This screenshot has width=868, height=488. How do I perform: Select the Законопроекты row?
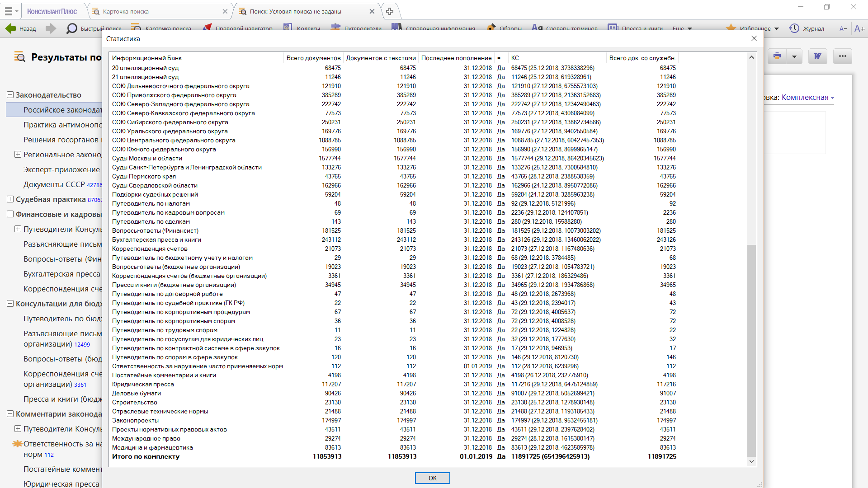[394, 420]
